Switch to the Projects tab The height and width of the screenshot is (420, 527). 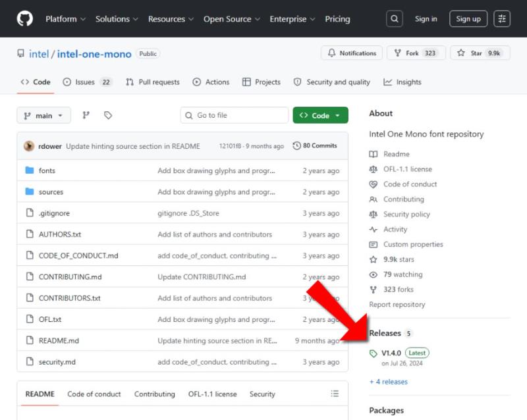click(x=261, y=82)
